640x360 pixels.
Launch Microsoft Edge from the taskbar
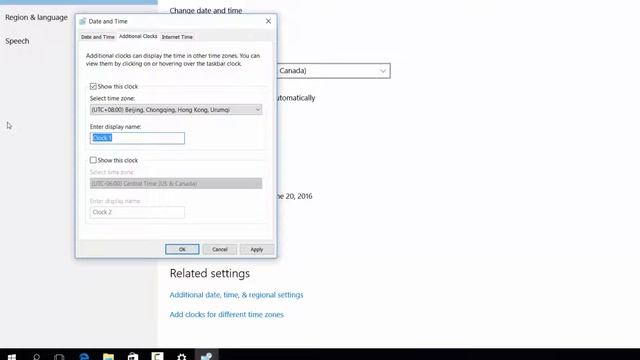(x=84, y=357)
